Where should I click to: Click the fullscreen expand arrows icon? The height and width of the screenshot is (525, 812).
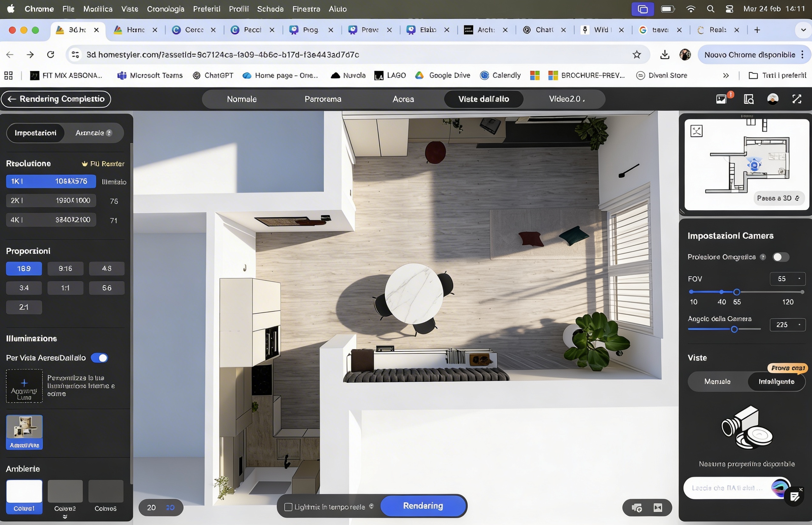797,99
